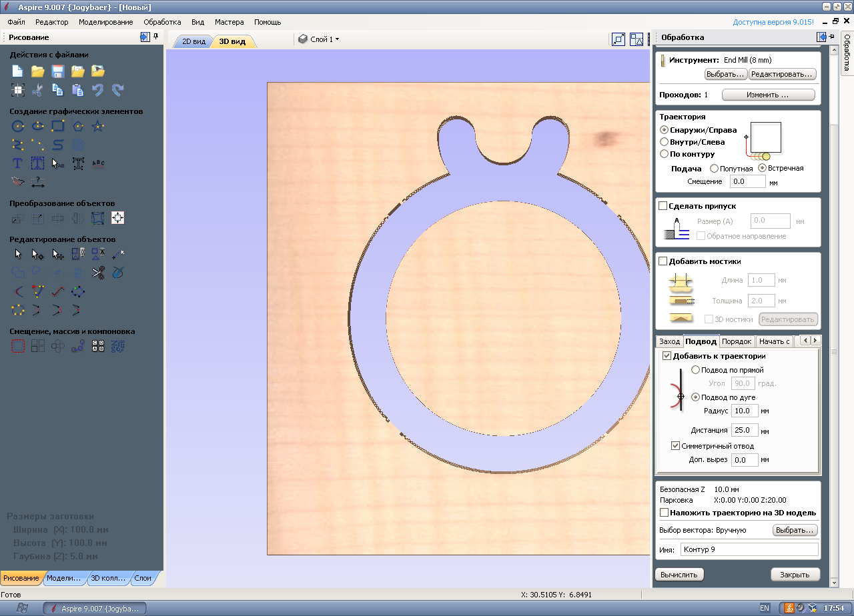Click the Выбрать... tool button

726,74
